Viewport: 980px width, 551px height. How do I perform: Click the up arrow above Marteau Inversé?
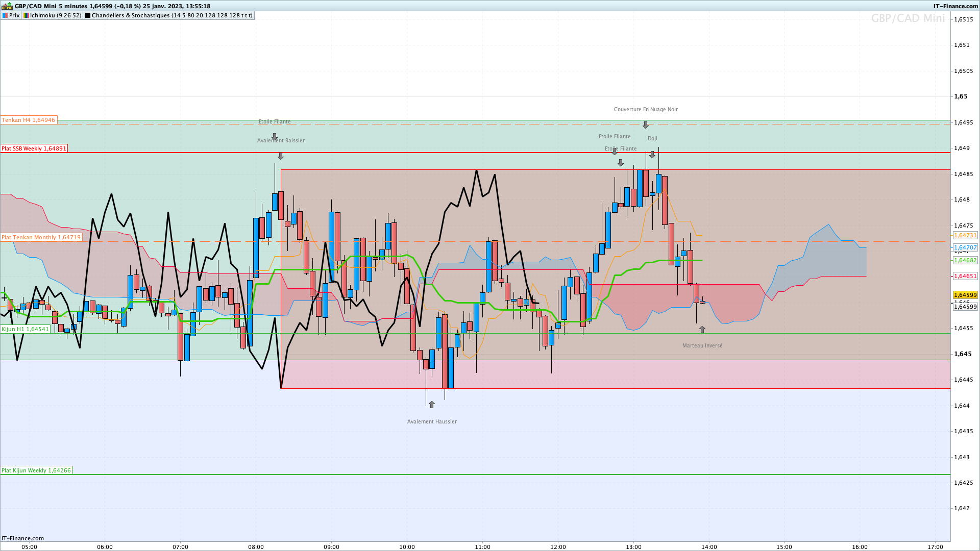pos(702,330)
